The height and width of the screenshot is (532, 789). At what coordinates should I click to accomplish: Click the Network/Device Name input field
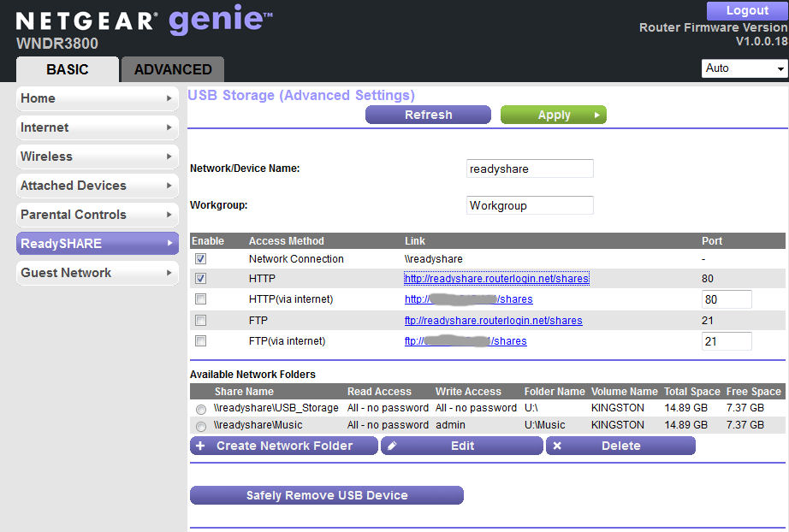tap(530, 169)
